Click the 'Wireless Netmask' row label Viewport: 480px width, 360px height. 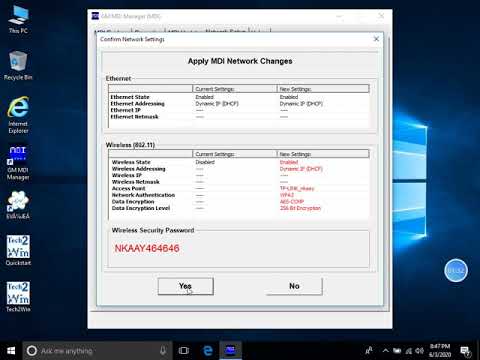click(136, 182)
